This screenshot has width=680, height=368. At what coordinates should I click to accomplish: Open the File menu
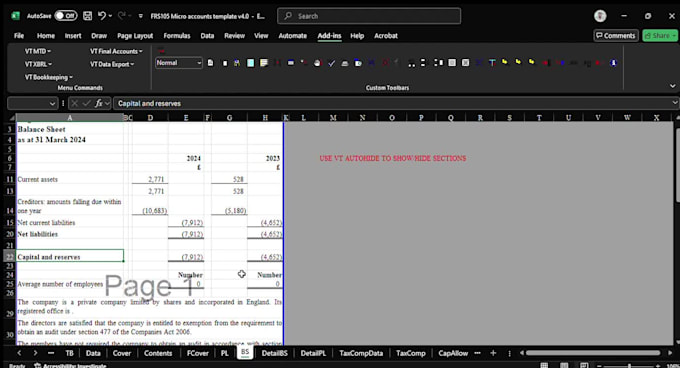tap(19, 36)
